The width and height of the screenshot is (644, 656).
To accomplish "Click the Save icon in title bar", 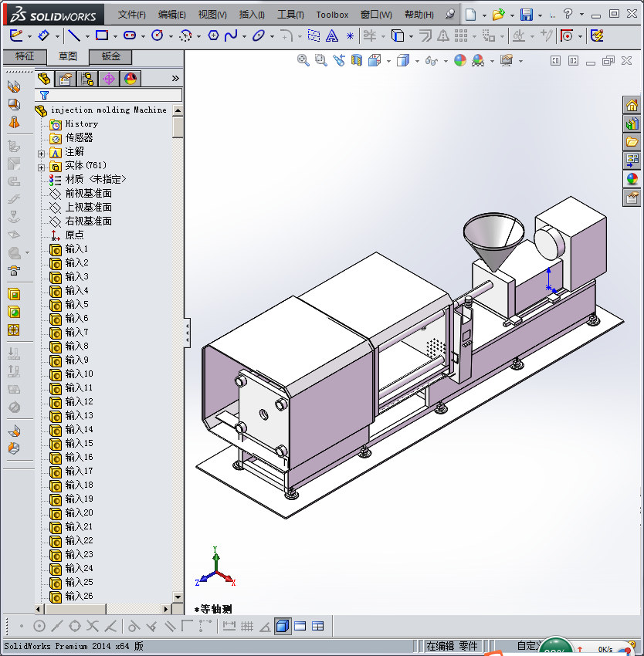I will tap(526, 15).
